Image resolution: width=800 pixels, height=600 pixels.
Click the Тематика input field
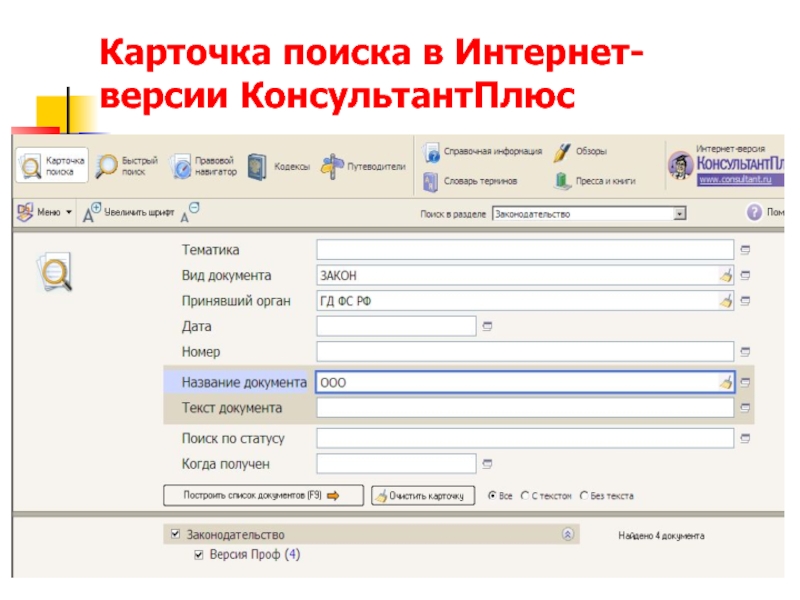pos(525,250)
